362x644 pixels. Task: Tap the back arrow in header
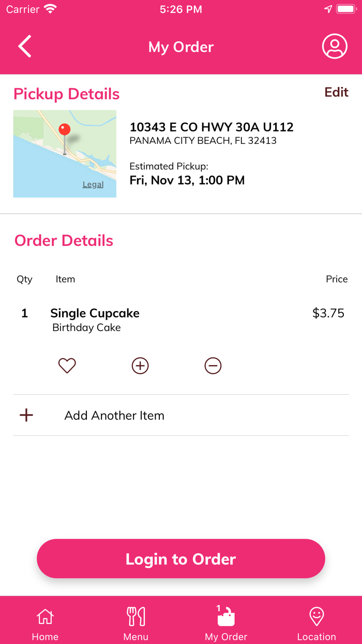point(25,47)
